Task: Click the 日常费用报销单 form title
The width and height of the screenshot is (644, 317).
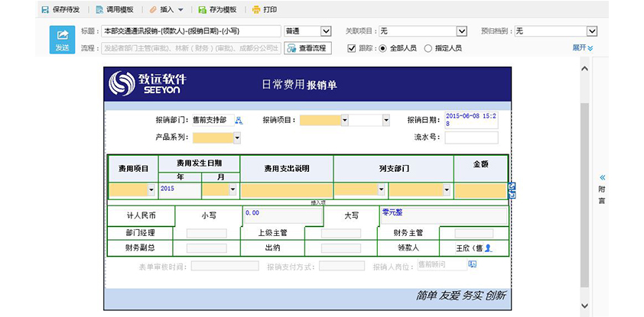Action: click(299, 85)
